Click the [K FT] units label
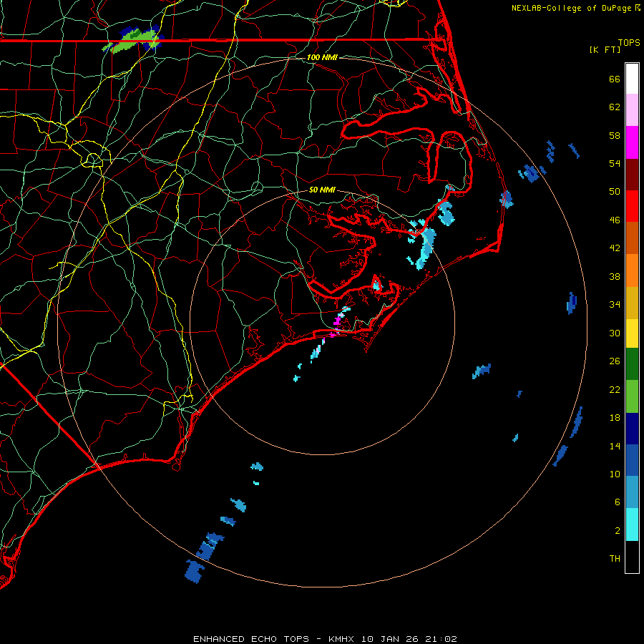The height and width of the screenshot is (644, 644). click(605, 49)
